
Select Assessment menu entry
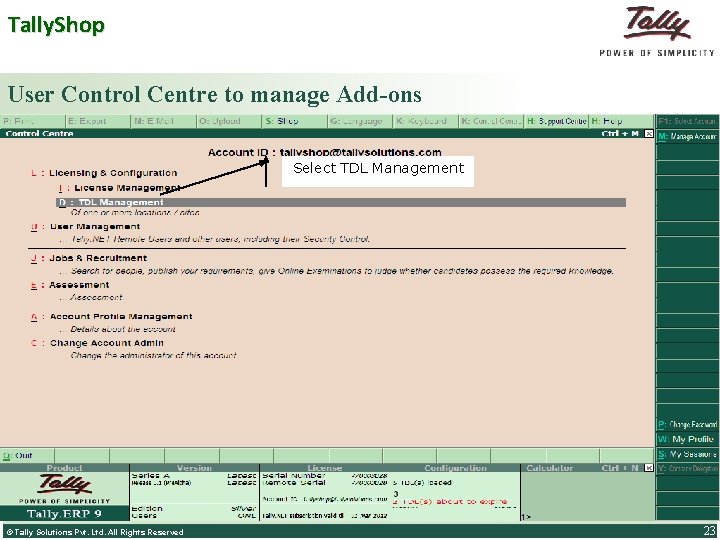[x=70, y=285]
